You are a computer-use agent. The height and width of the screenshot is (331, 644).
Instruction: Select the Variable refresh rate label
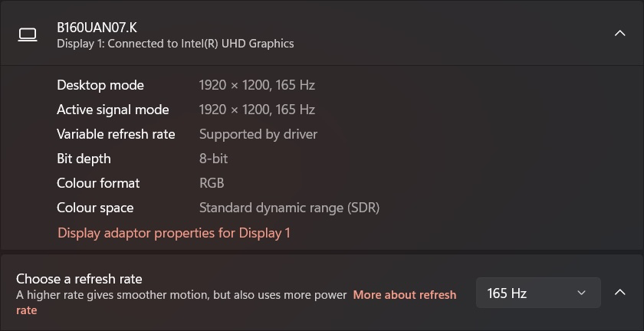click(x=116, y=134)
